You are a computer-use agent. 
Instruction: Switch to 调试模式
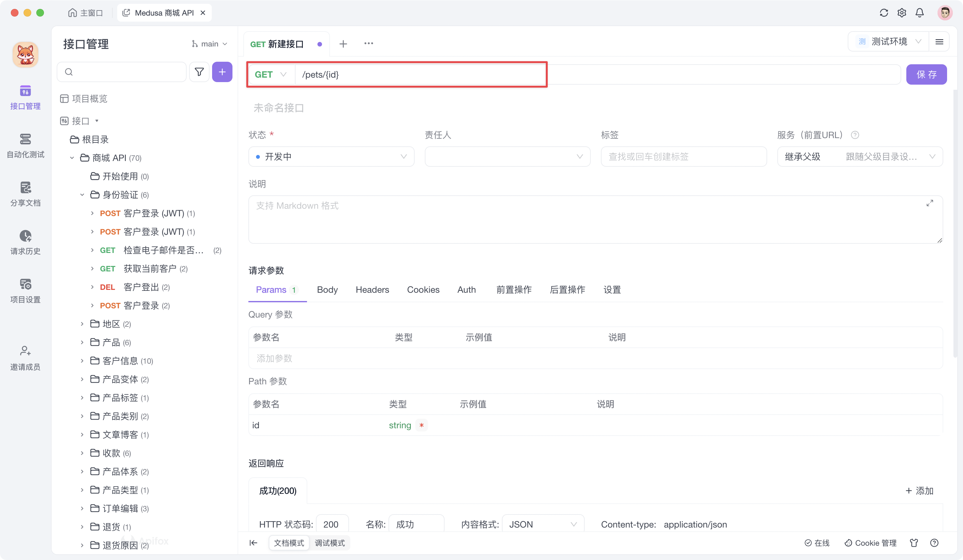tap(329, 543)
